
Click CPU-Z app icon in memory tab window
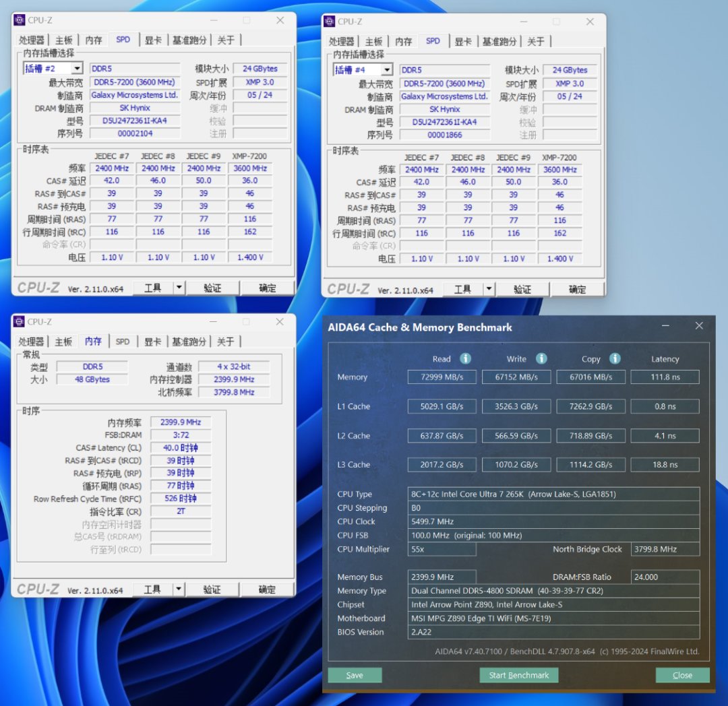tap(19, 321)
